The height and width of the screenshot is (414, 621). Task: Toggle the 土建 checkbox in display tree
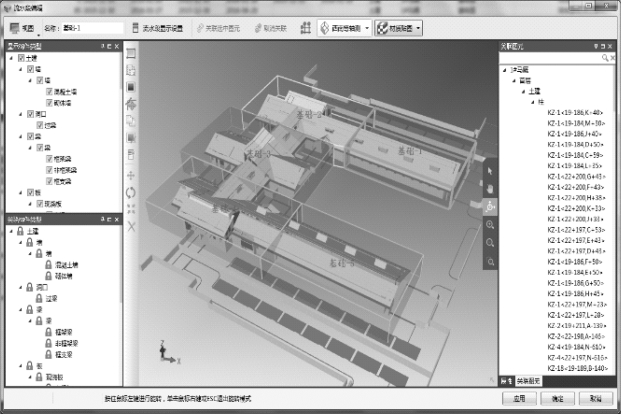click(21, 58)
